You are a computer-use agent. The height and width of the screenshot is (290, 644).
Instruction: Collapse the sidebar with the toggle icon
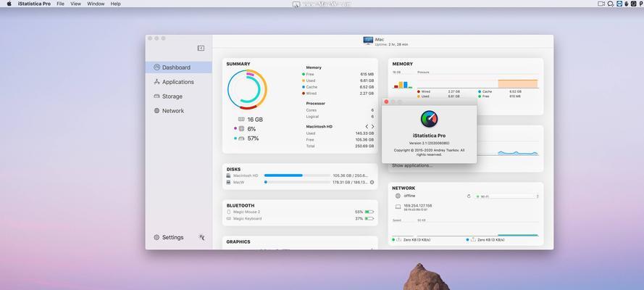pyautogui.click(x=201, y=48)
